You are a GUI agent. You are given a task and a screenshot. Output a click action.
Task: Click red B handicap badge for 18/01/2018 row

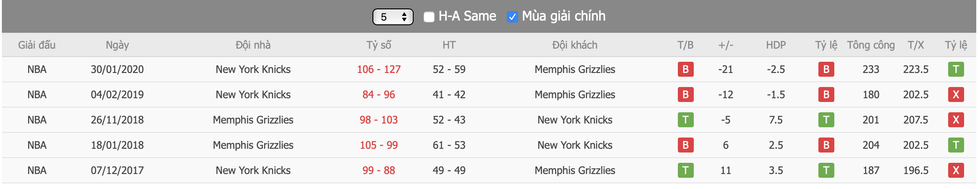click(826, 145)
